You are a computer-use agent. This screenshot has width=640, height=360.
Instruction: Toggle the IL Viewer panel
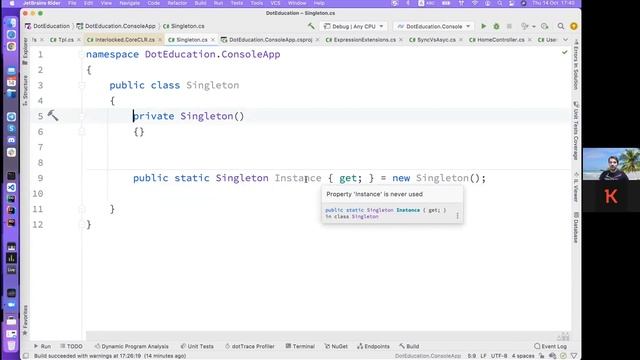point(576,187)
